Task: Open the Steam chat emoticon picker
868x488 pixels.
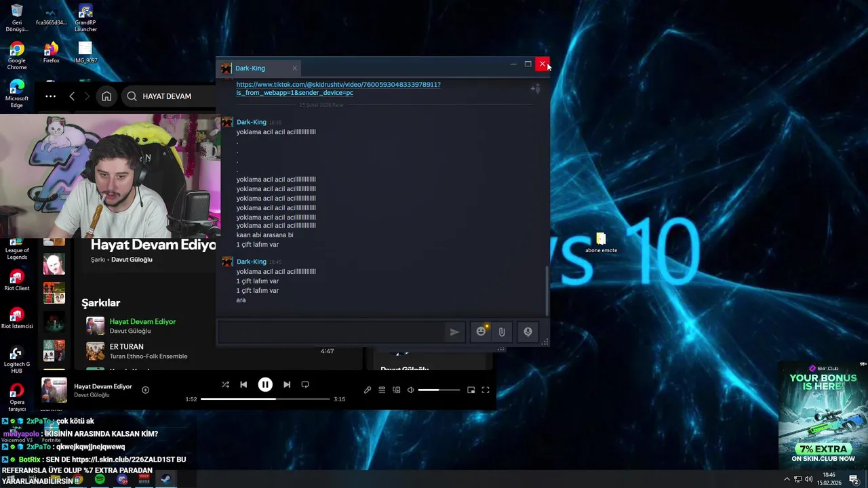Action: coord(481,331)
